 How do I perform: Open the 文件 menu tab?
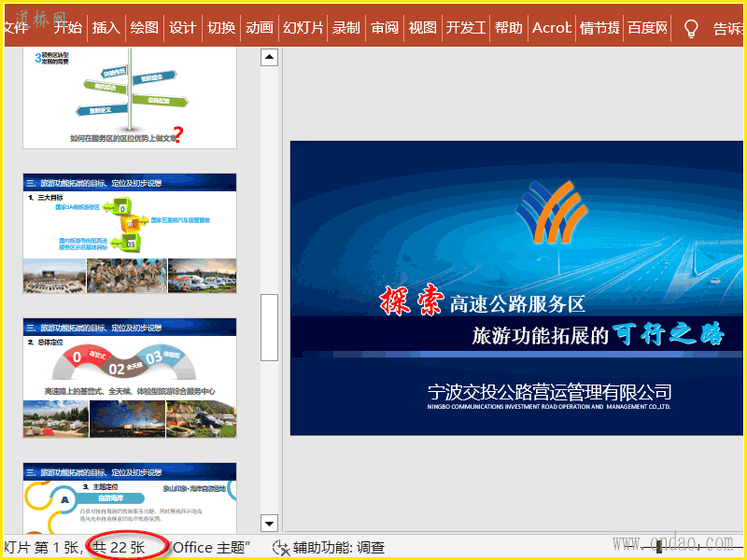pos(17,28)
